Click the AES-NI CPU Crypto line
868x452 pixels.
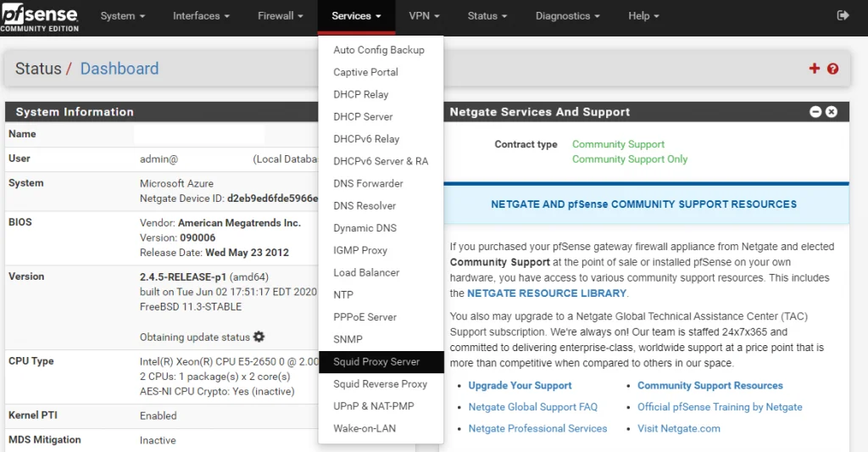pyautogui.click(x=217, y=392)
